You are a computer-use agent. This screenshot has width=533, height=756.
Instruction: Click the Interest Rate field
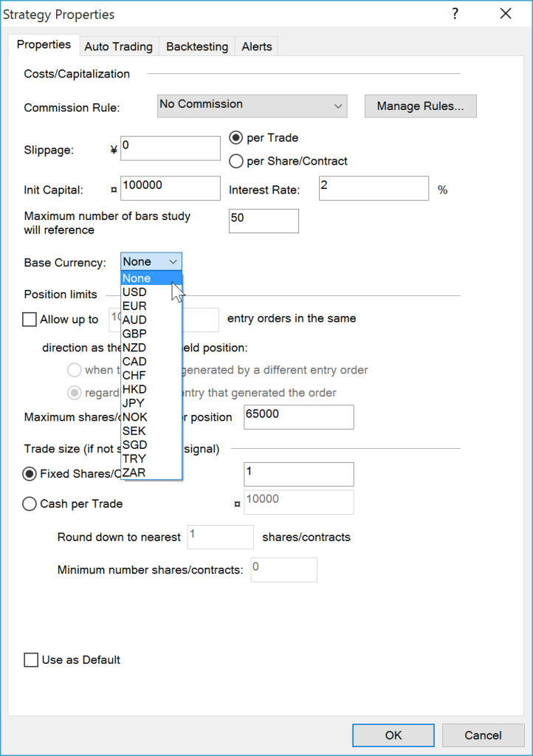[374, 188]
